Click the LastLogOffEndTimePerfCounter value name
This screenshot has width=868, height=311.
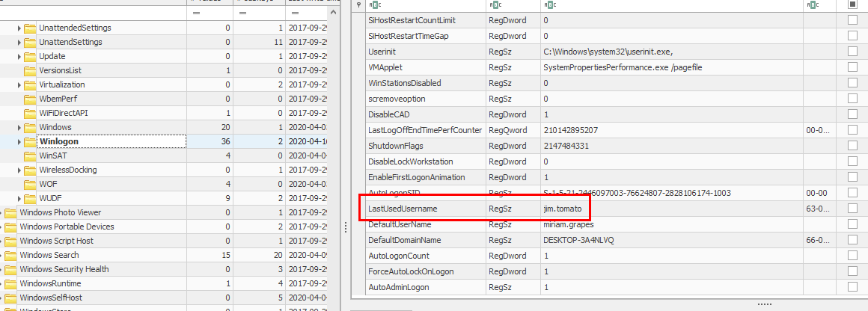(x=424, y=130)
